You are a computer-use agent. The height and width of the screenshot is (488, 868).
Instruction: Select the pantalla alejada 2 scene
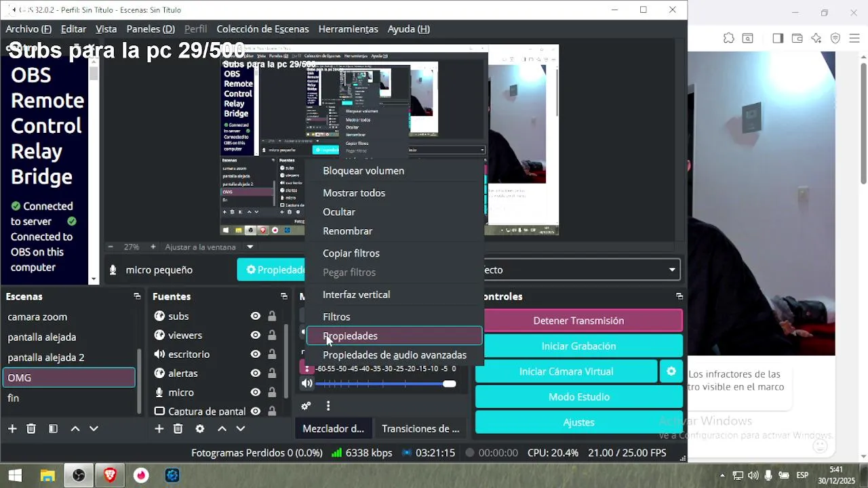(68, 357)
